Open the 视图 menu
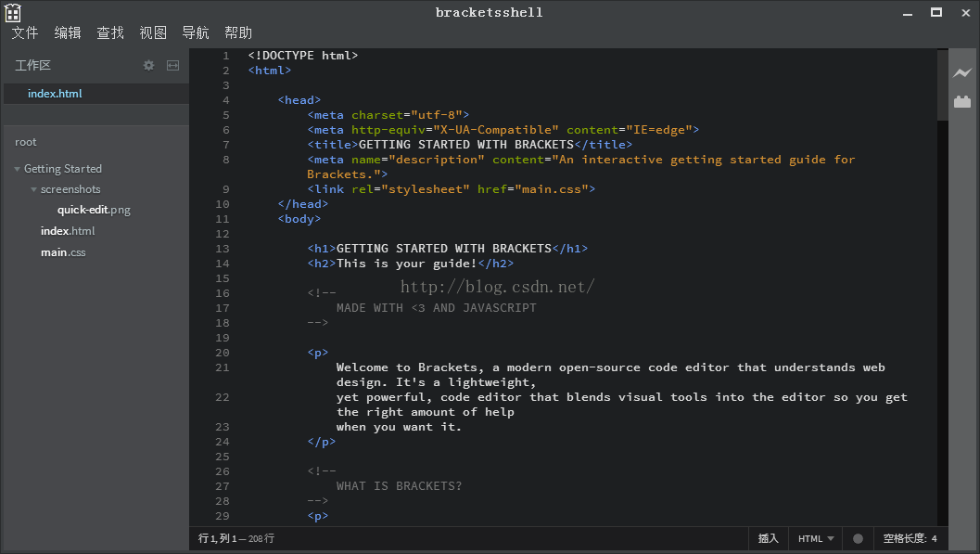 pos(153,32)
